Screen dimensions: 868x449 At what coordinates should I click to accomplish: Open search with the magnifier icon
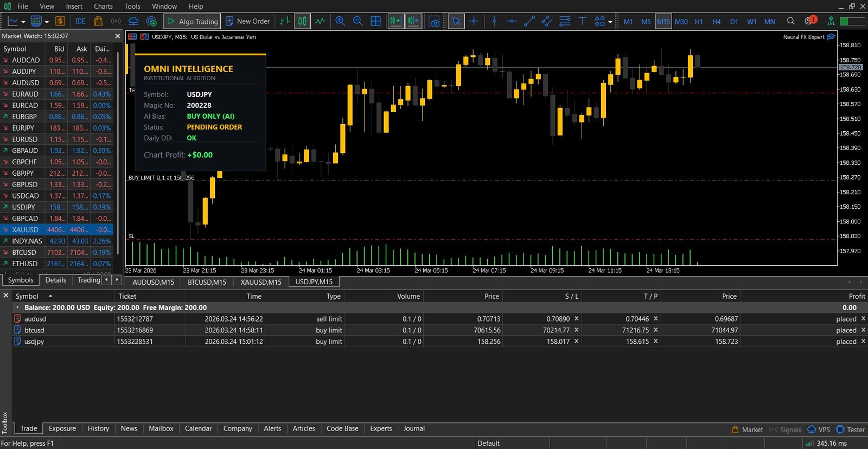tap(791, 21)
